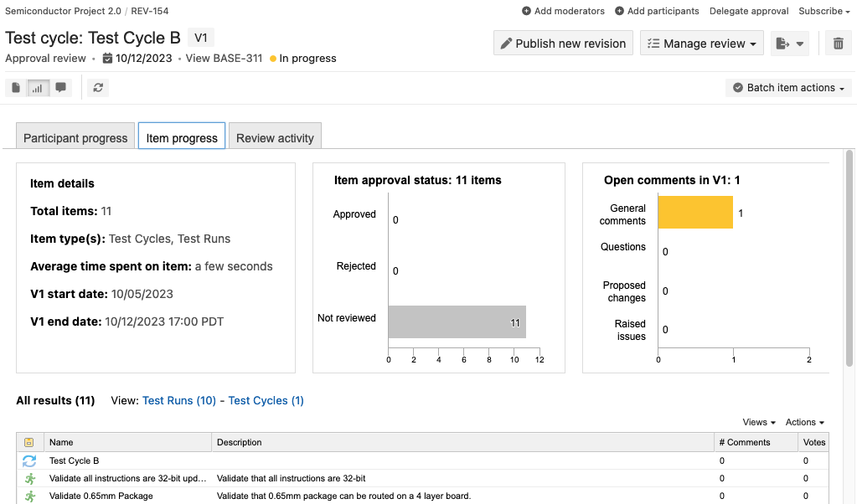
Task: Open the single item document view icon
Action: [16, 87]
